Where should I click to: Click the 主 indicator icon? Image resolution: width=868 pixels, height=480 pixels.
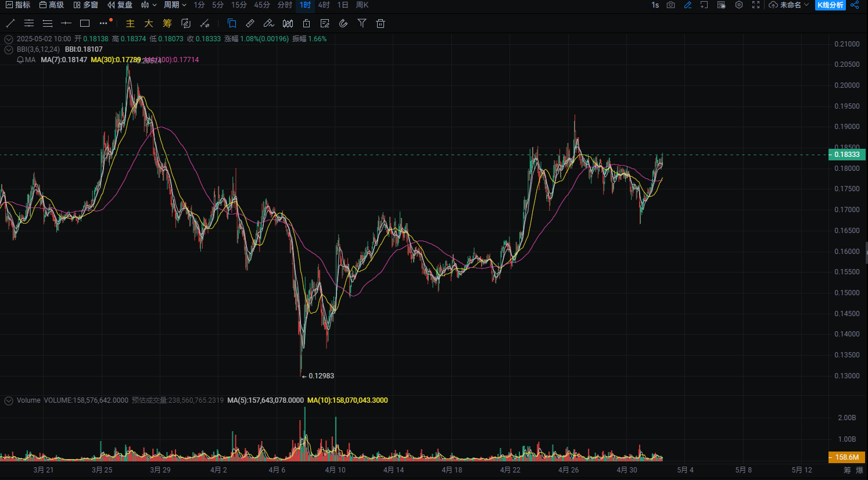pyautogui.click(x=130, y=23)
